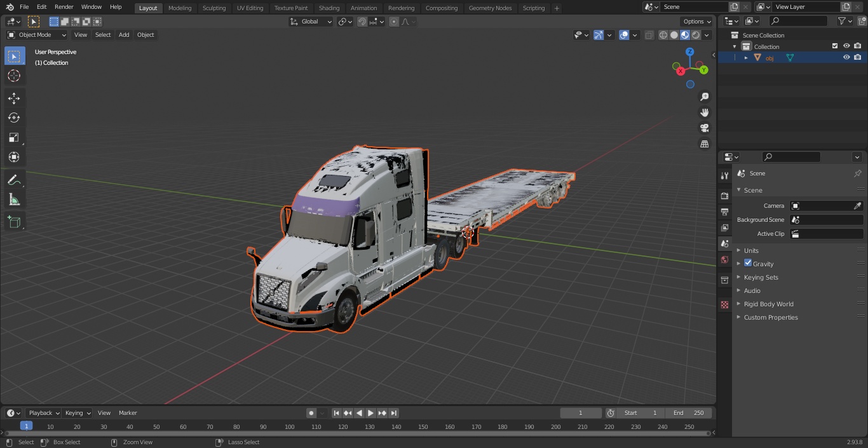The width and height of the screenshot is (868, 448).
Task: Toggle show overlays button
Action: [624, 35]
